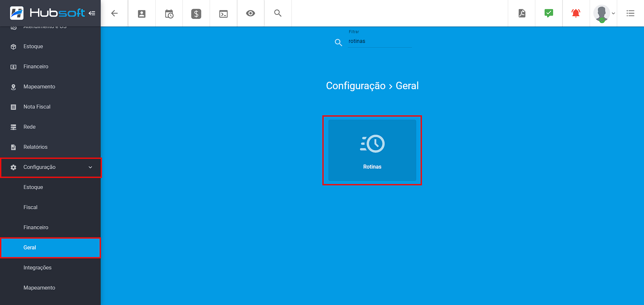Open the red alarm notifications bell
The image size is (644, 305).
576,13
